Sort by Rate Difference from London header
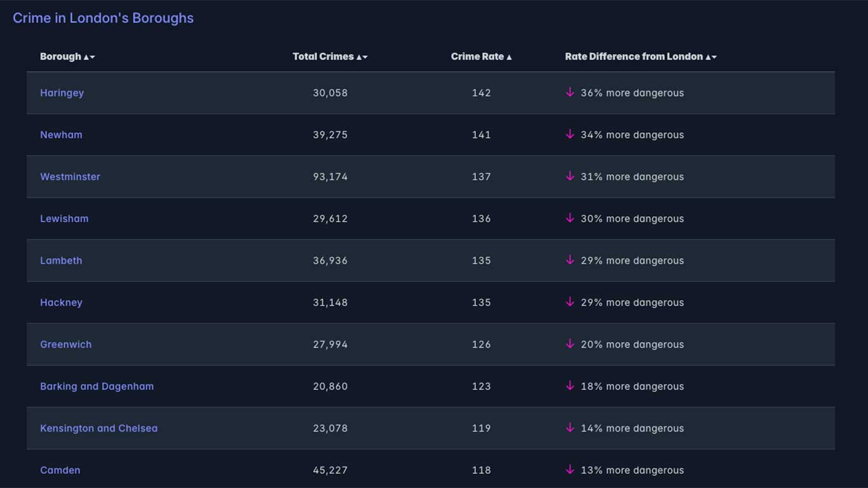This screenshot has width=868, height=488. coord(641,57)
